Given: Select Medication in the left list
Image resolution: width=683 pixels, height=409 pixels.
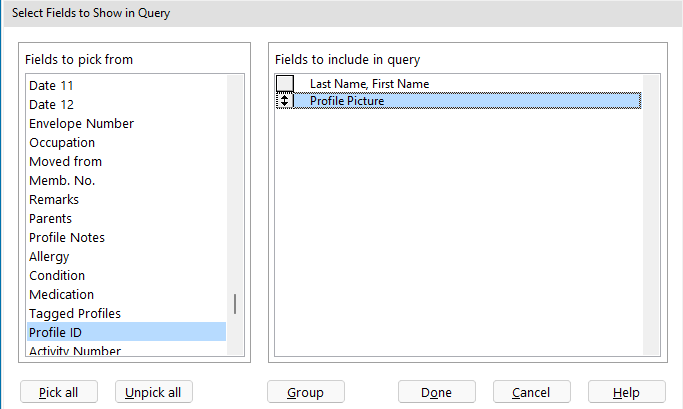Looking at the screenshot, I should click(x=61, y=294).
